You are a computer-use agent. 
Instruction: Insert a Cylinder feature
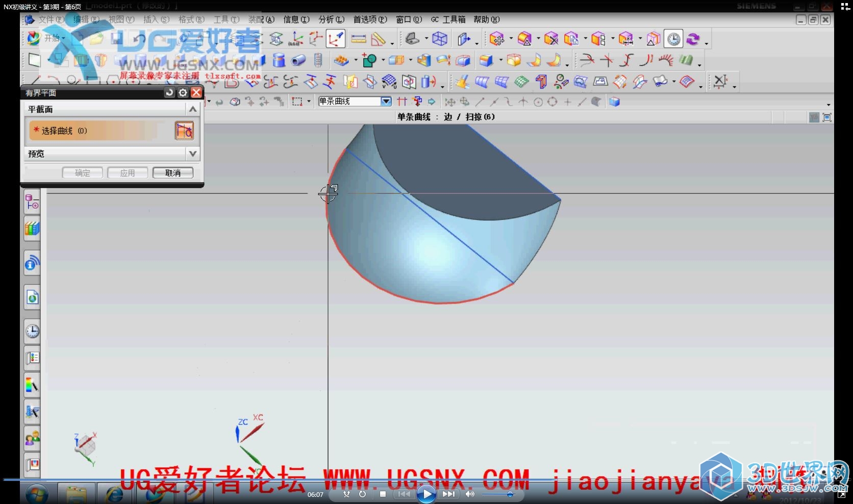tap(279, 60)
